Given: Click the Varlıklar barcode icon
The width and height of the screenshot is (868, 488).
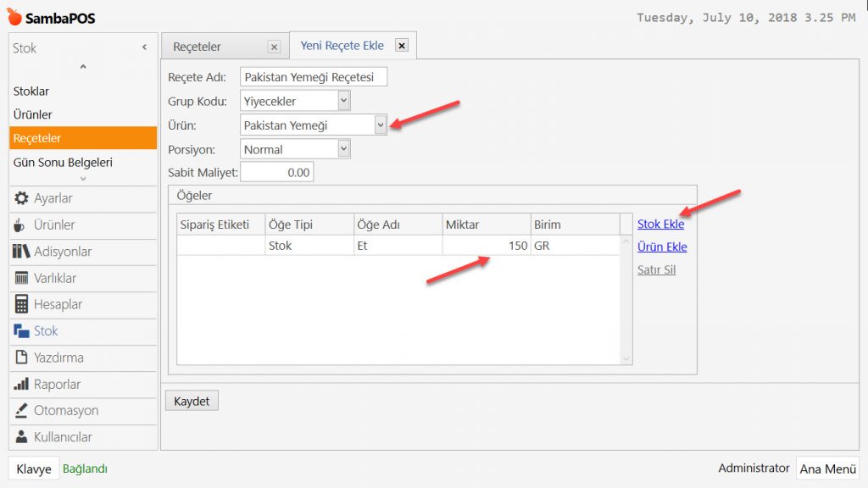Looking at the screenshot, I should click(21, 278).
